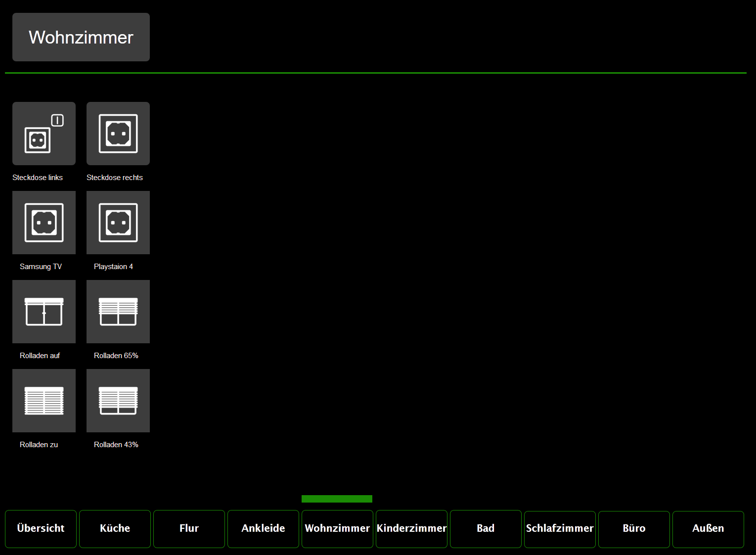756x555 pixels.
Task: Click the green active-tab indicator bar
Action: point(337,499)
